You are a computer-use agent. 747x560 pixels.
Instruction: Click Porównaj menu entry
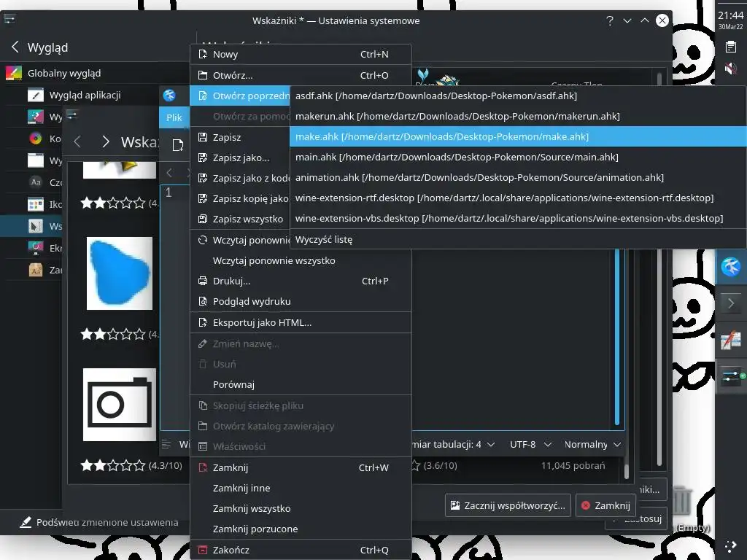301,384
